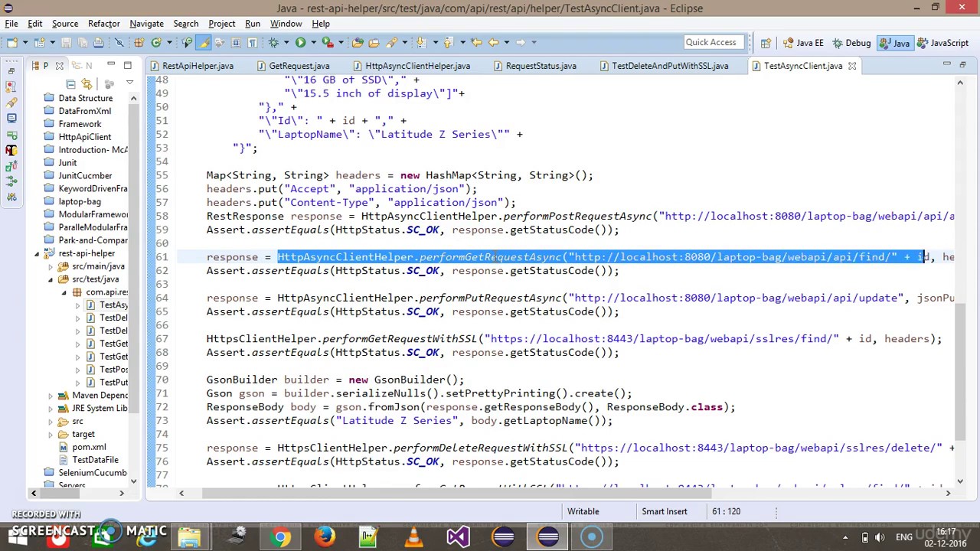Click the green Run button icon

pos(300,42)
